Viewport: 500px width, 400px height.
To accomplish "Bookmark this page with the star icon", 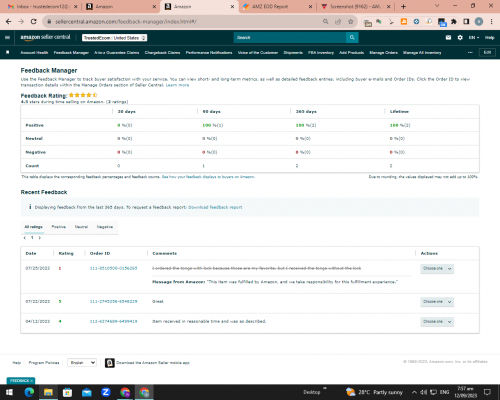I will [x=350, y=21].
